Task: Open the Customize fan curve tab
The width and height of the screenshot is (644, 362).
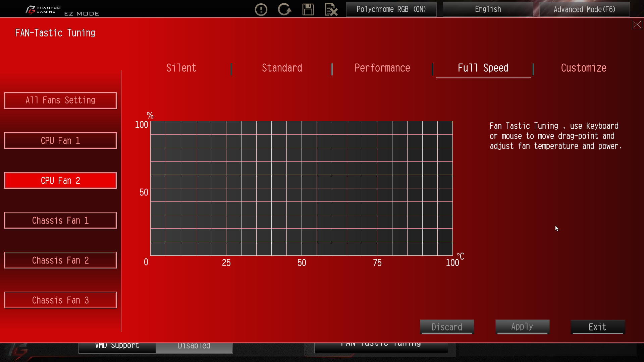Action: (x=583, y=68)
